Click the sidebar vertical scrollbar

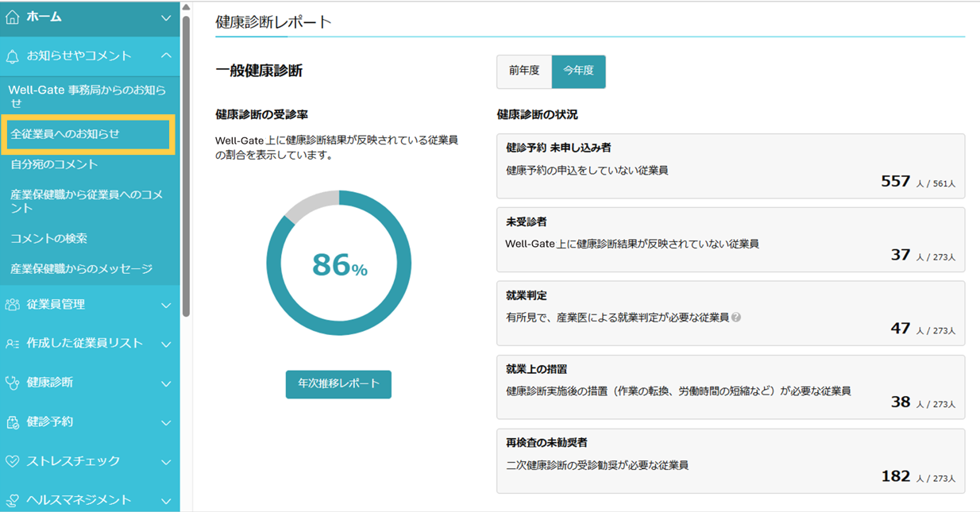[186, 167]
